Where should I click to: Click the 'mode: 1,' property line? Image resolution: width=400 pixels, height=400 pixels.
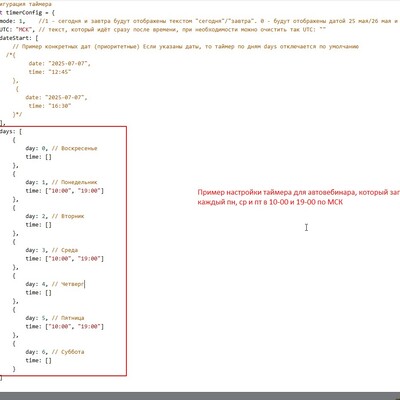pyautogui.click(x=13, y=21)
